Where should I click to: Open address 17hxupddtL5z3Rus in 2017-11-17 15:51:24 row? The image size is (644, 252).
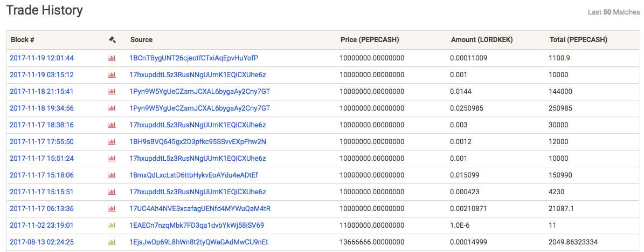(198, 158)
